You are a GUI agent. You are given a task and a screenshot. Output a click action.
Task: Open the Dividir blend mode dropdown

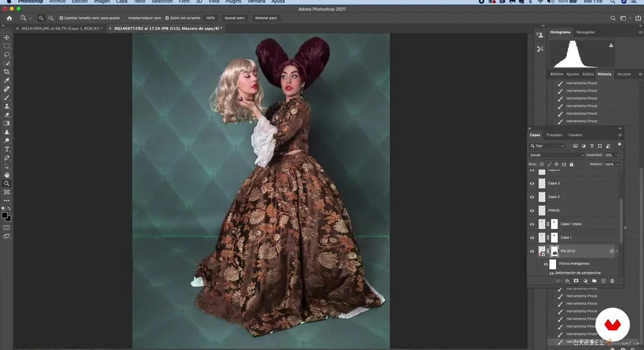(557, 155)
